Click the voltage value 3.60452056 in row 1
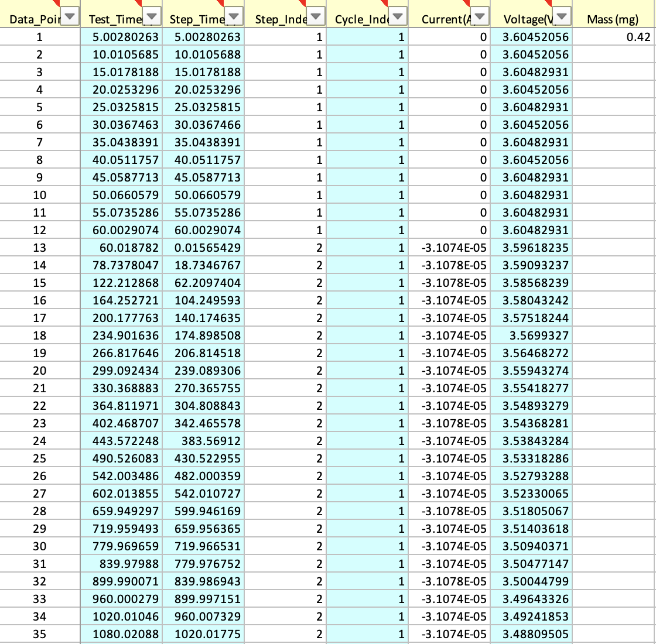This screenshot has width=656, height=644. (530, 36)
